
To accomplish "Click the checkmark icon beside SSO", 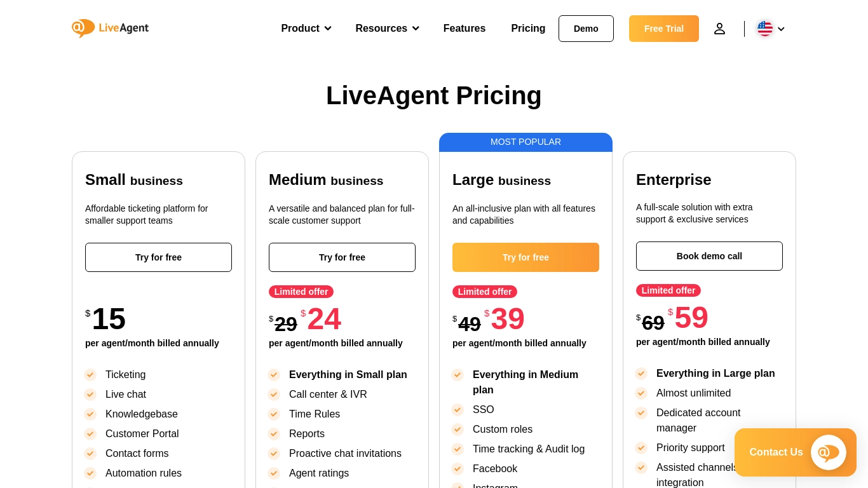I will click(x=458, y=410).
